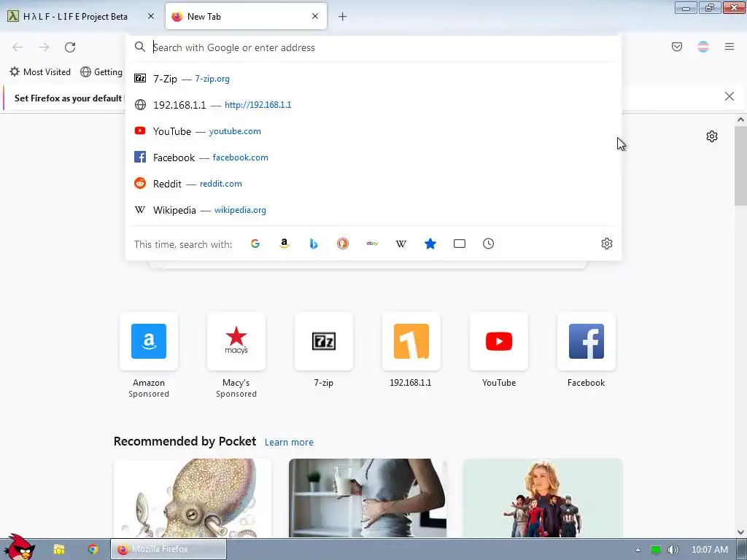Image resolution: width=747 pixels, height=560 pixels.
Task: Close the New Tab tab
Action: click(x=315, y=16)
